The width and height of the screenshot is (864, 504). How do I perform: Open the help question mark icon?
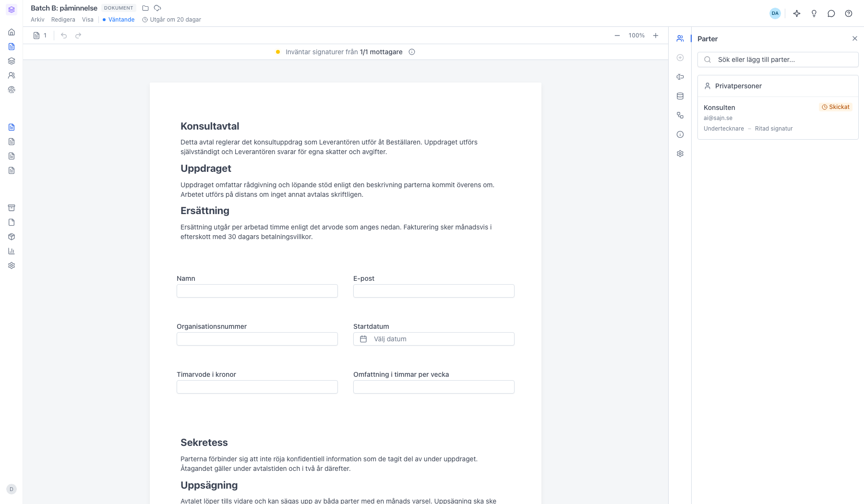(x=849, y=13)
